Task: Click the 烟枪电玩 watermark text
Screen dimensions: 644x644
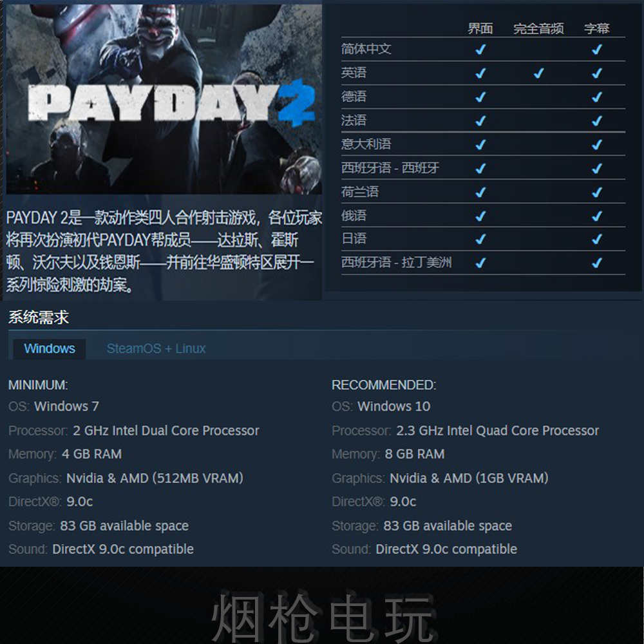Action: click(x=323, y=618)
